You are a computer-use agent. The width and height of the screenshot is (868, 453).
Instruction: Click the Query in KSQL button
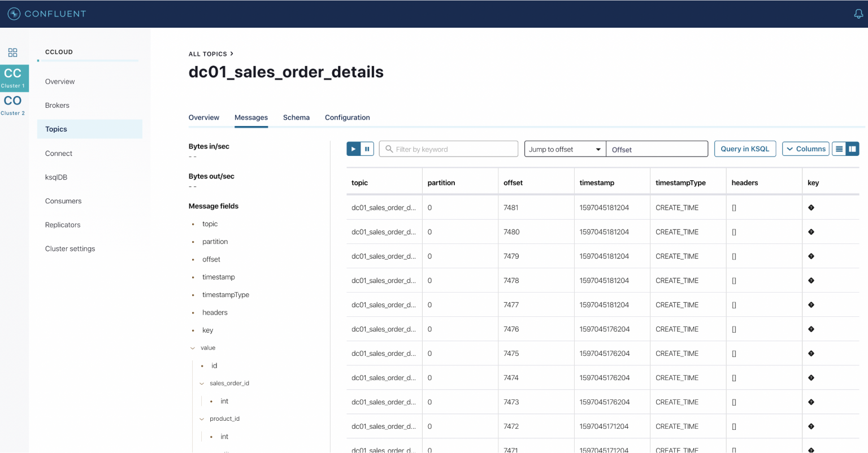745,149
